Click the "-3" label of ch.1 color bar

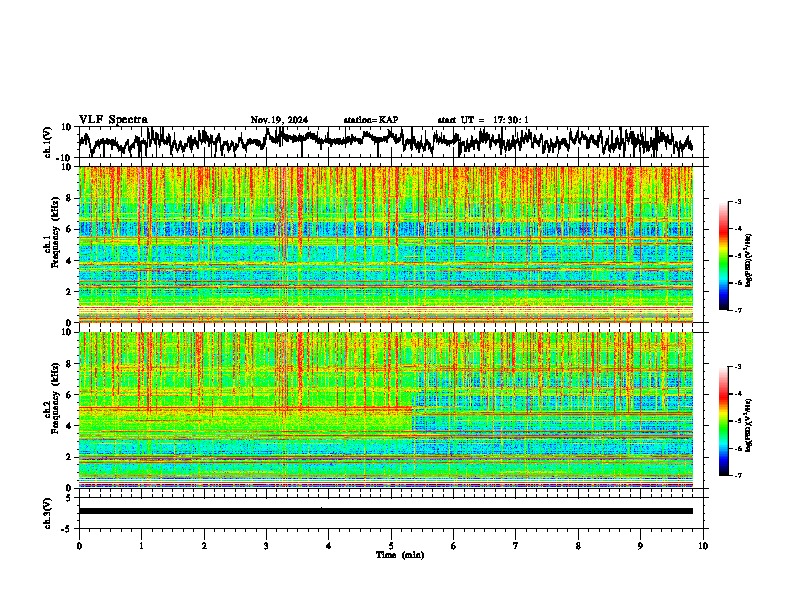(x=737, y=202)
